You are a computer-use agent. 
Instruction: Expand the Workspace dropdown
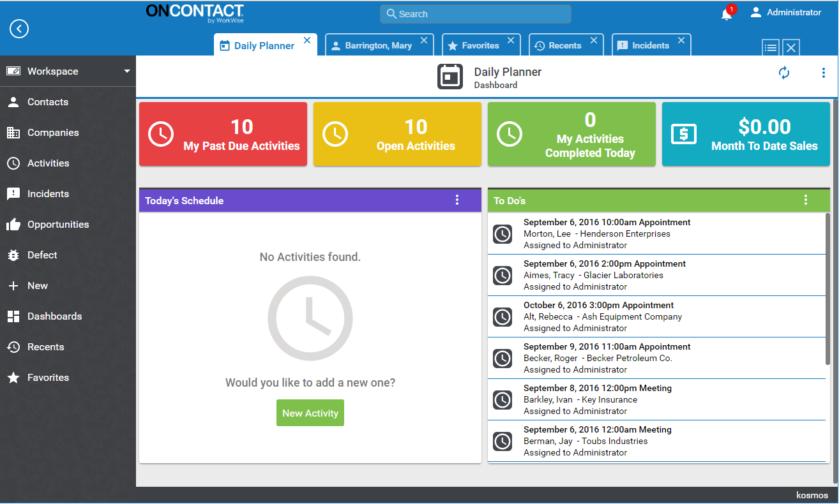point(127,71)
